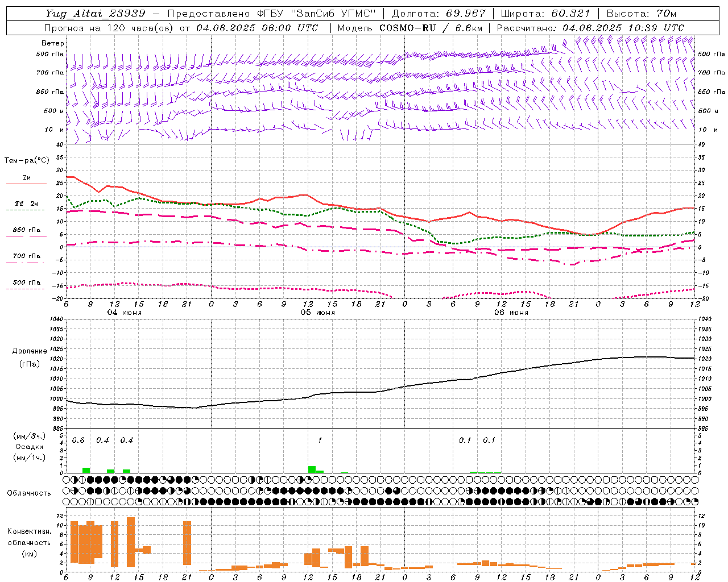Click the 850 гПа temperature legend entry
Viewport: 728px width, 582px height.
26,230
